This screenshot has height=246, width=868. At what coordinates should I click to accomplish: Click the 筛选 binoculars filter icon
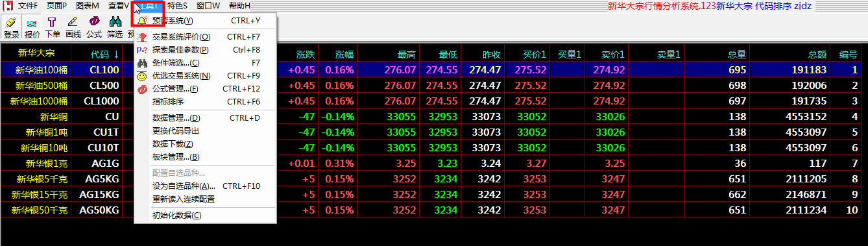[x=115, y=27]
